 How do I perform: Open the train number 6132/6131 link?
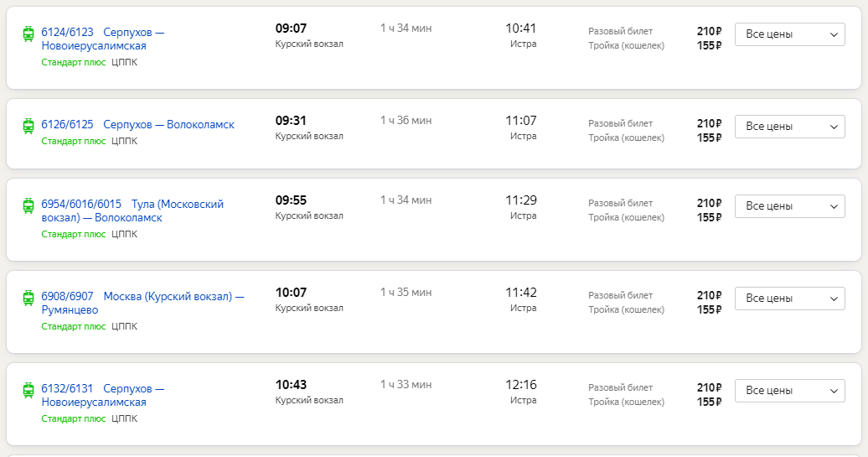67,389
